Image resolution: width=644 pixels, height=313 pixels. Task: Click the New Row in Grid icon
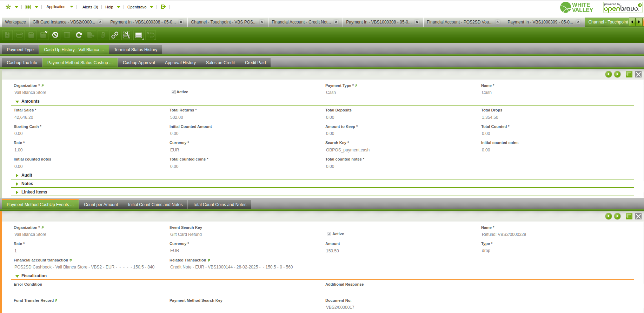point(19,35)
